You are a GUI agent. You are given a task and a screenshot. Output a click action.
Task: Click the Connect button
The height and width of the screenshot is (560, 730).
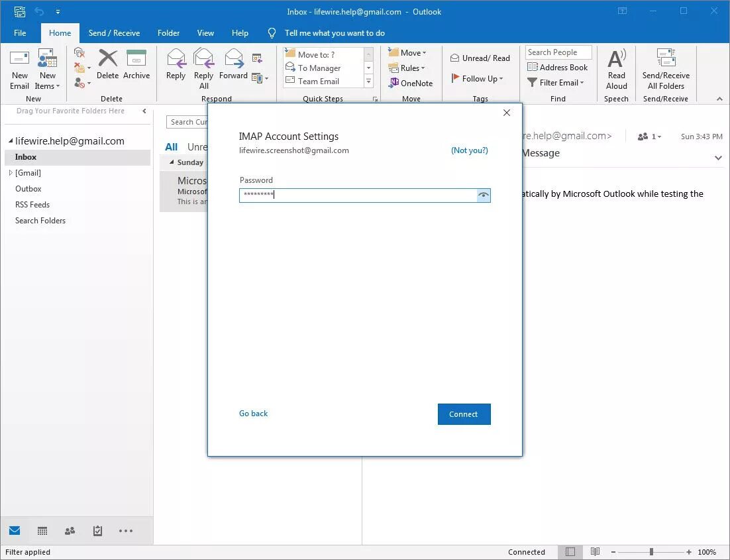464,414
